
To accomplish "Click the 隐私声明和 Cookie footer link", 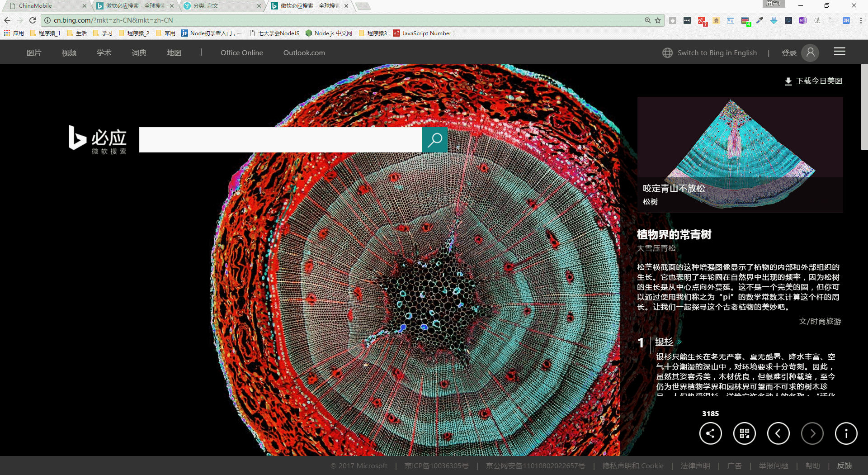I will pos(633,466).
